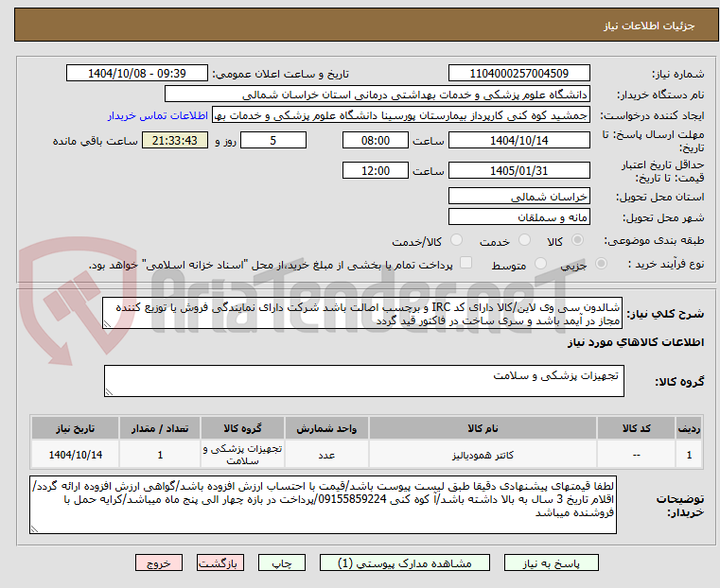Click the گروه کالا table column header
The height and width of the screenshot is (588, 720).
[x=242, y=428]
